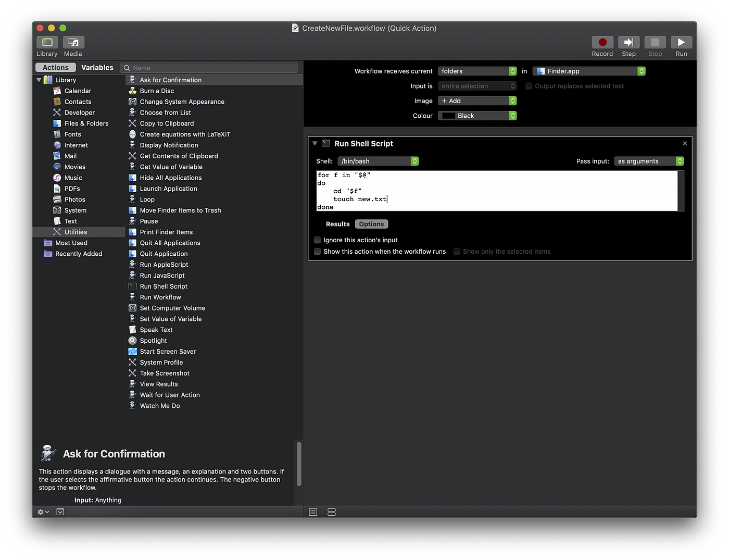Screen dimensions: 729x560
Task: Select the Photos category icon
Action: [57, 200]
